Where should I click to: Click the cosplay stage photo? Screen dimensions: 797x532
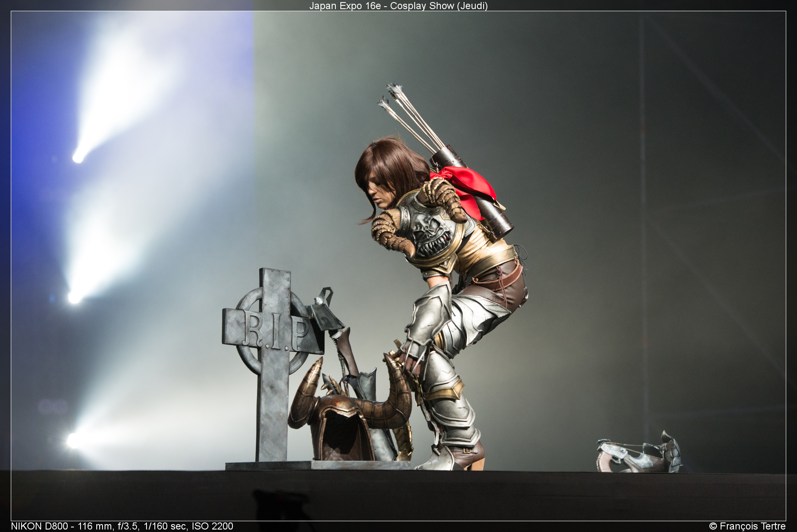pos(398,266)
